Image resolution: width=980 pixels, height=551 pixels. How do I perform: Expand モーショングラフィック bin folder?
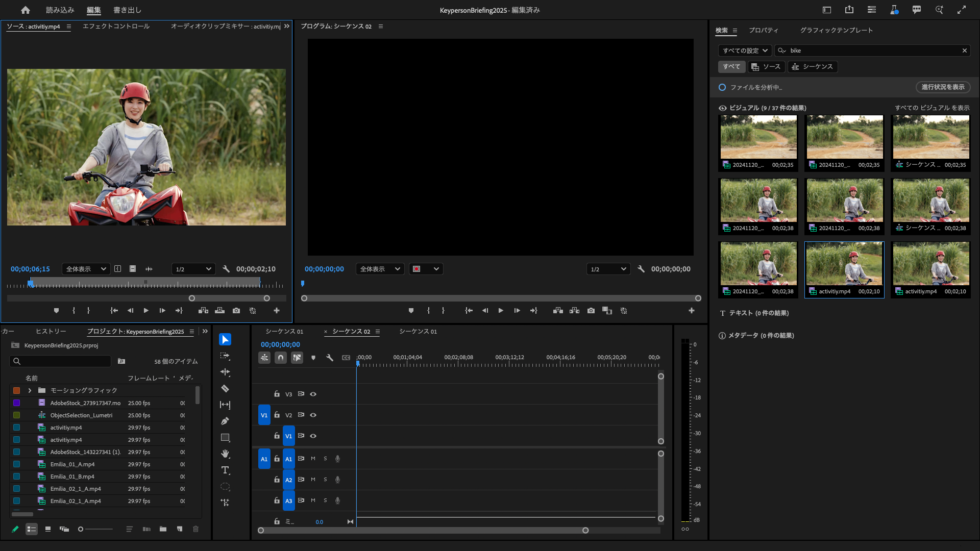(30, 390)
